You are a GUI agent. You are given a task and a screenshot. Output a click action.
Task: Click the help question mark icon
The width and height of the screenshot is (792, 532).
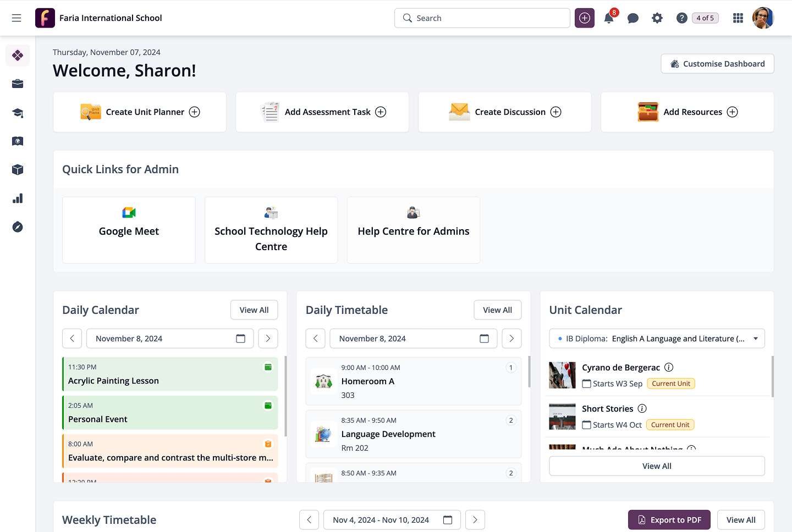pos(681,18)
